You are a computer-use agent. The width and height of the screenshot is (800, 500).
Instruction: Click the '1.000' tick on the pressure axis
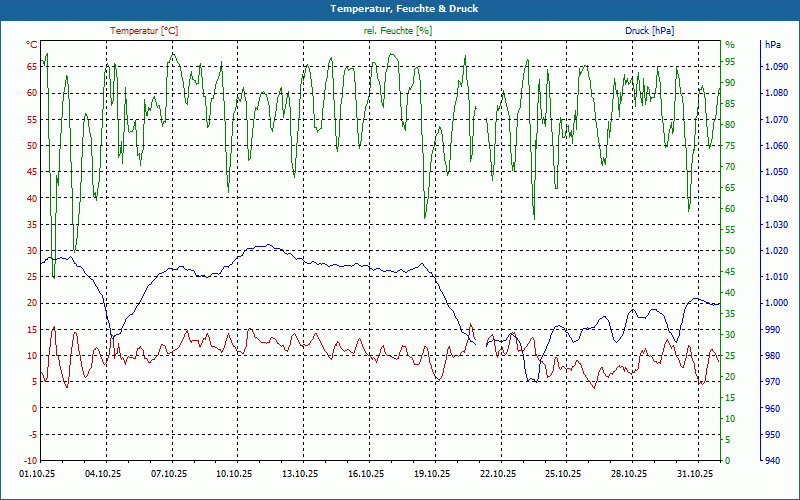777,303
